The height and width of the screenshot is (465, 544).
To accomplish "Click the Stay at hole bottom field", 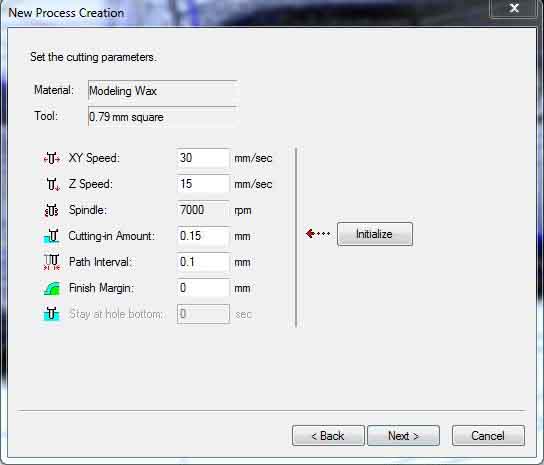I will click(203, 314).
